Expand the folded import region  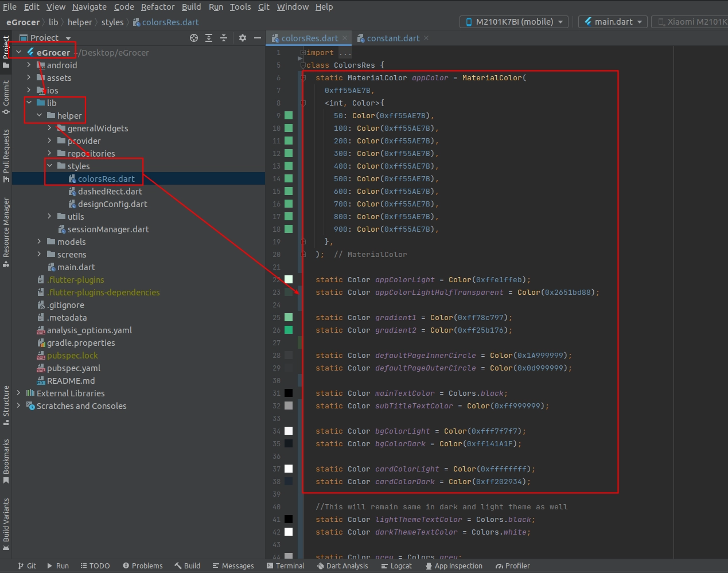click(x=303, y=52)
